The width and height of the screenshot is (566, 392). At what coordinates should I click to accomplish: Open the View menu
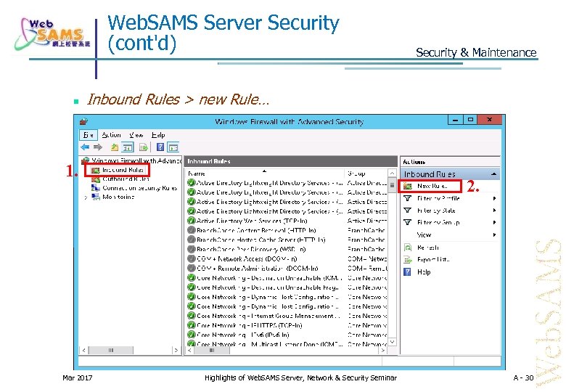[136, 134]
